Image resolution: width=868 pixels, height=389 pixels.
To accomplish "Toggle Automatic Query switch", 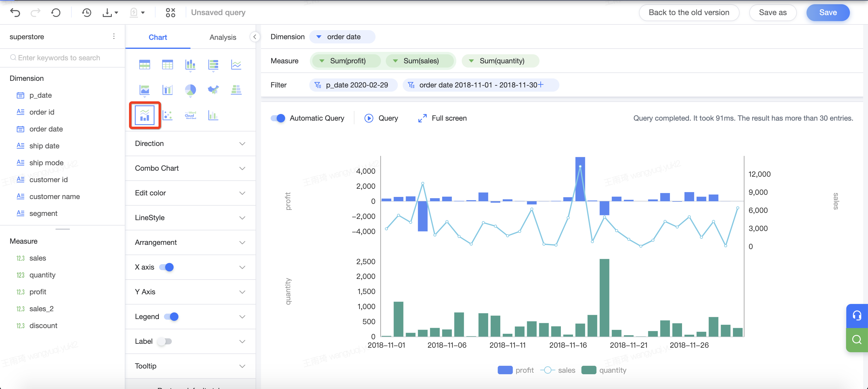I will [x=278, y=118].
